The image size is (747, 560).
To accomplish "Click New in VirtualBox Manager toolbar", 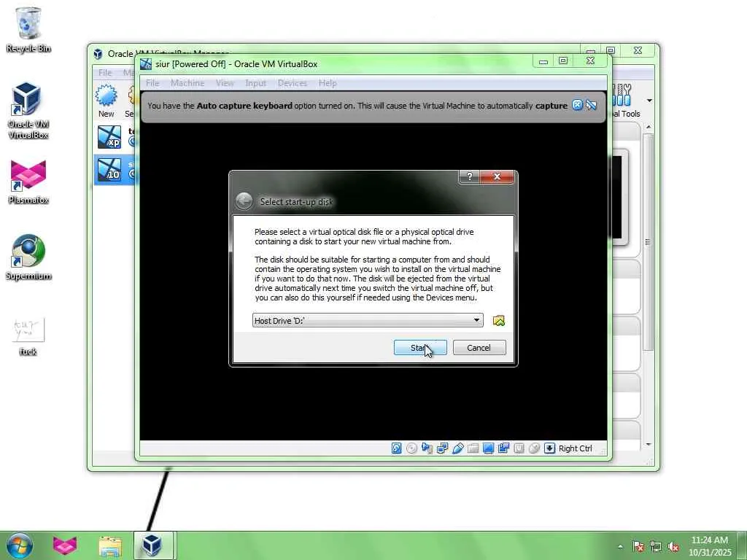I will pyautogui.click(x=106, y=101).
